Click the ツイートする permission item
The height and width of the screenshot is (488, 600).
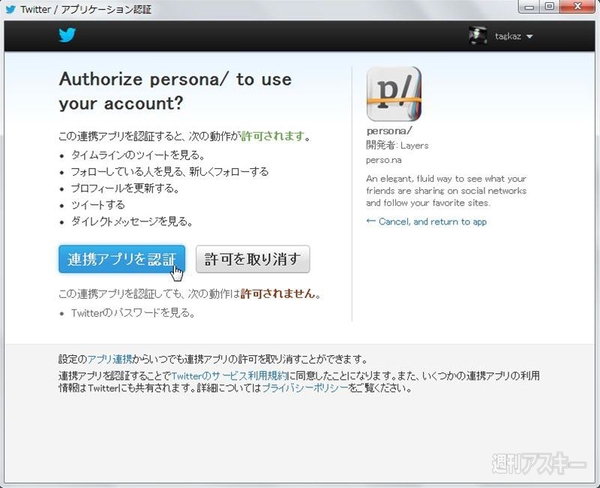click(98, 205)
